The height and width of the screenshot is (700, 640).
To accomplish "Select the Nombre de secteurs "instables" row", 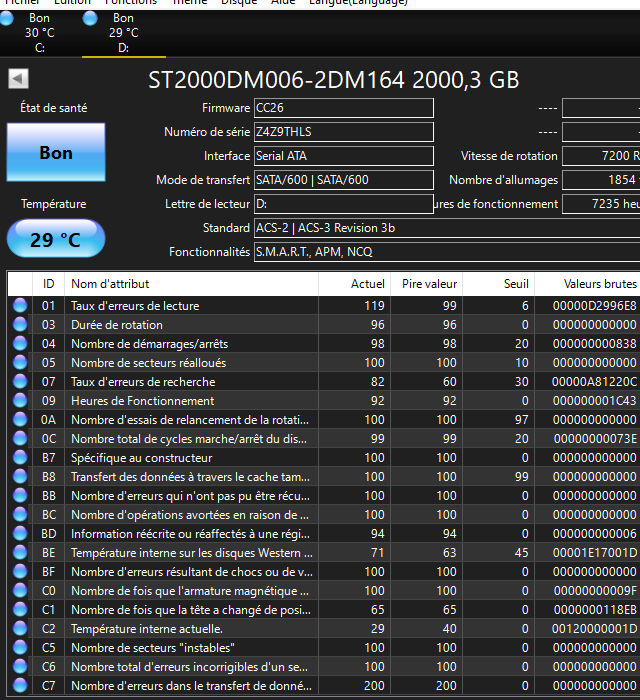I will [x=324, y=647].
